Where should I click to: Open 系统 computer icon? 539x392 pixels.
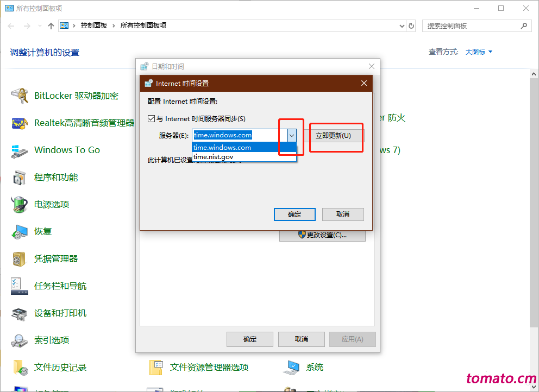(291, 367)
